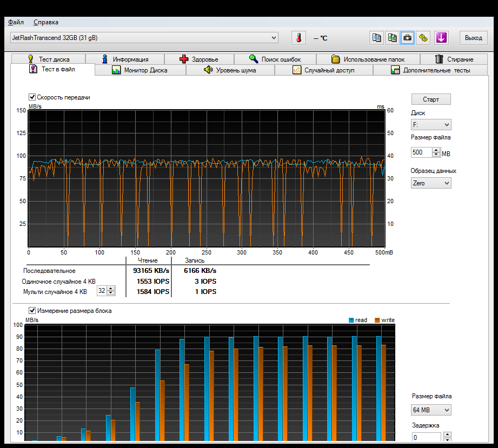
Task: Click the copy text to clipboard icon
Action: (377, 38)
